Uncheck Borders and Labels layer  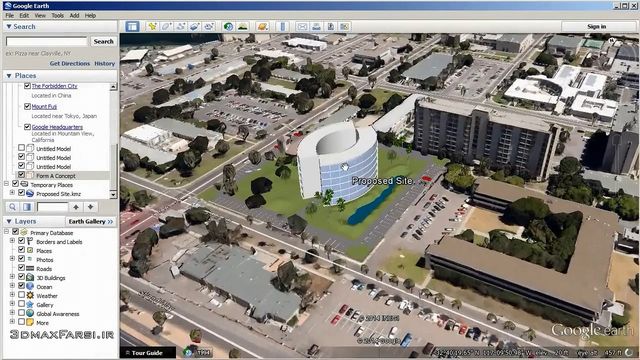(x=21, y=241)
